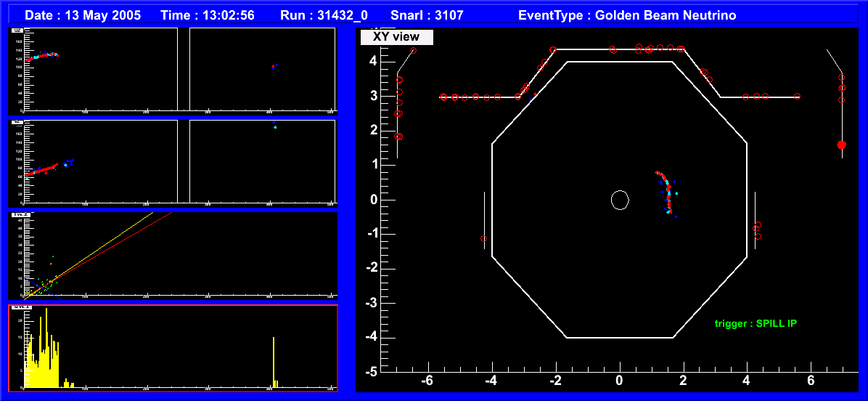Click the blue hit cluster in VZ panel

[69, 161]
